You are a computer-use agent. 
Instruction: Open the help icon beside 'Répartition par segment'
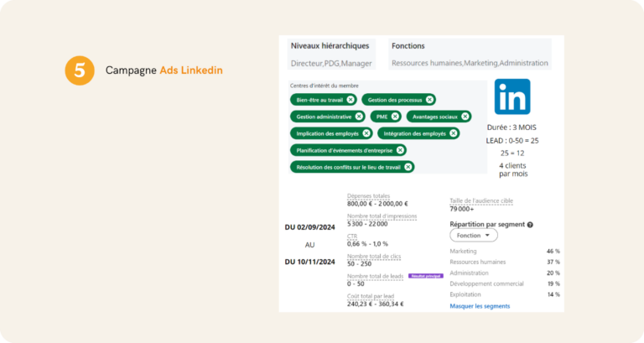pyautogui.click(x=530, y=225)
